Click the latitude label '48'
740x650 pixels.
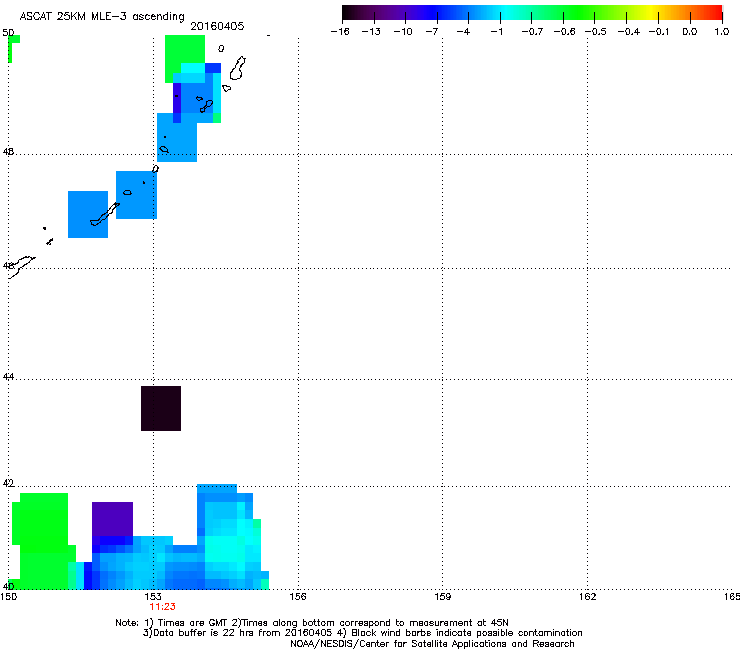8,152
